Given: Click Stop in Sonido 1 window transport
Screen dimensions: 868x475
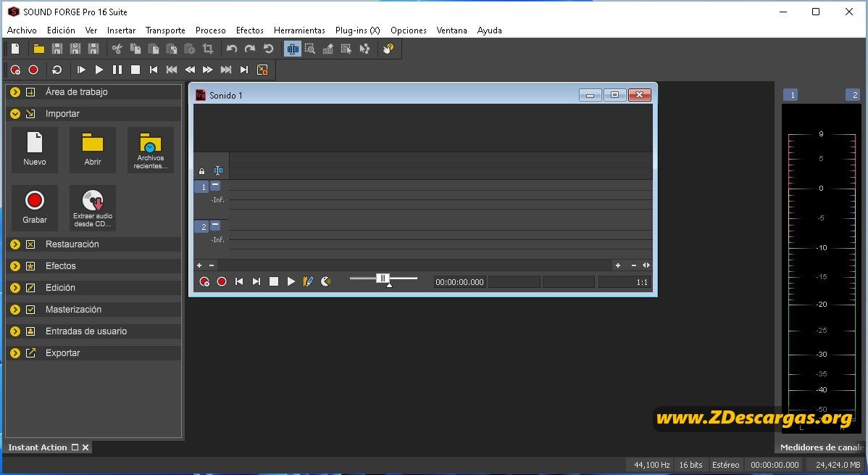Looking at the screenshot, I should pyautogui.click(x=273, y=281).
